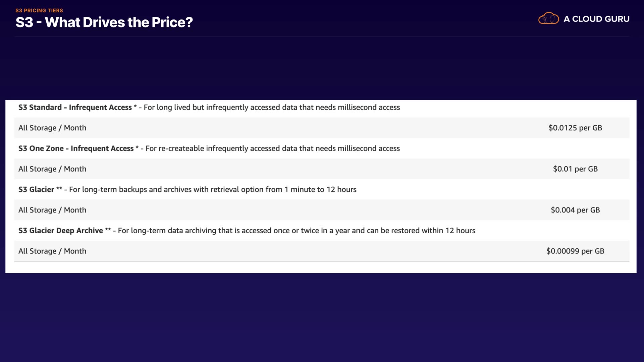
Task: Click the $0.00099 per GB price
Action: coord(575,251)
